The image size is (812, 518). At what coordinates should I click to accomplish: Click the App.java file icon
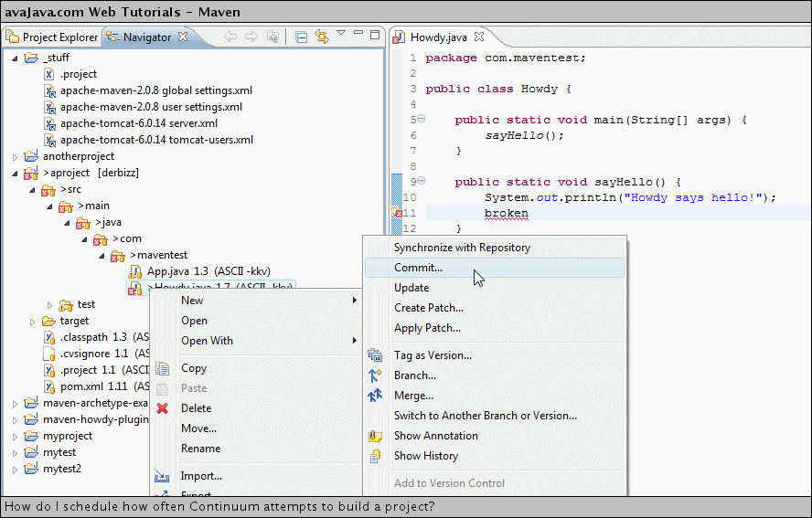[135, 271]
